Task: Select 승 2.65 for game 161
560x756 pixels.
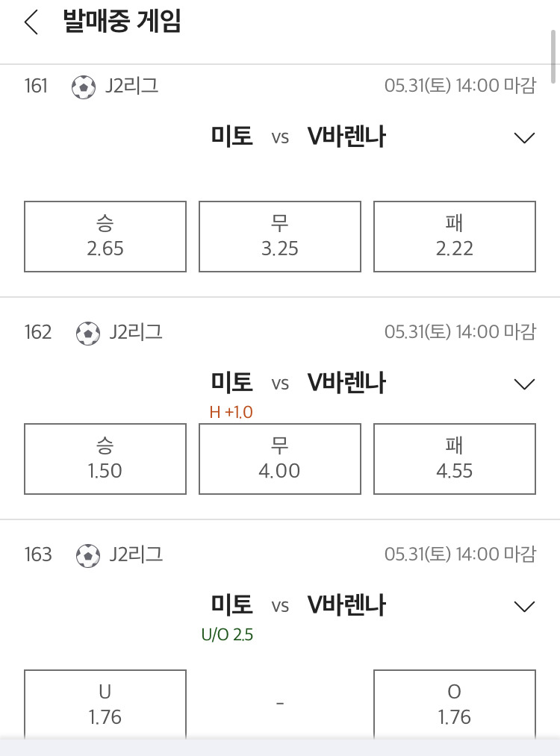Action: (105, 237)
